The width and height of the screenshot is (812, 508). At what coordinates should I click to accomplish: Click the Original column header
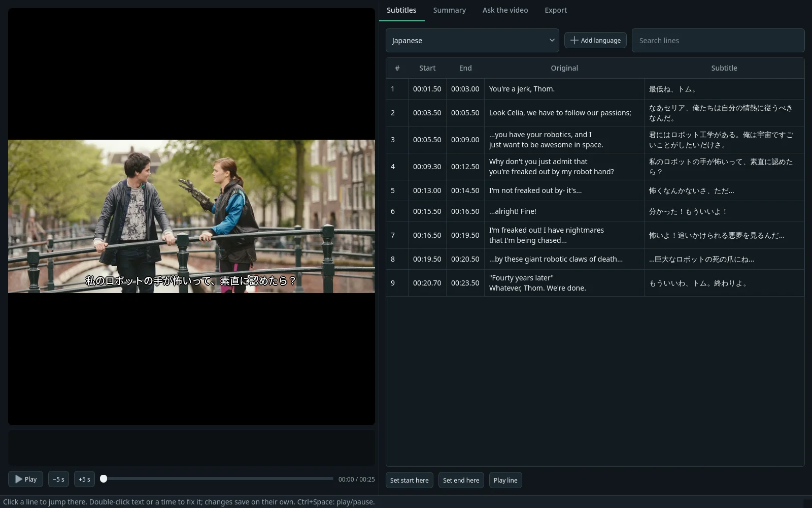(x=564, y=68)
